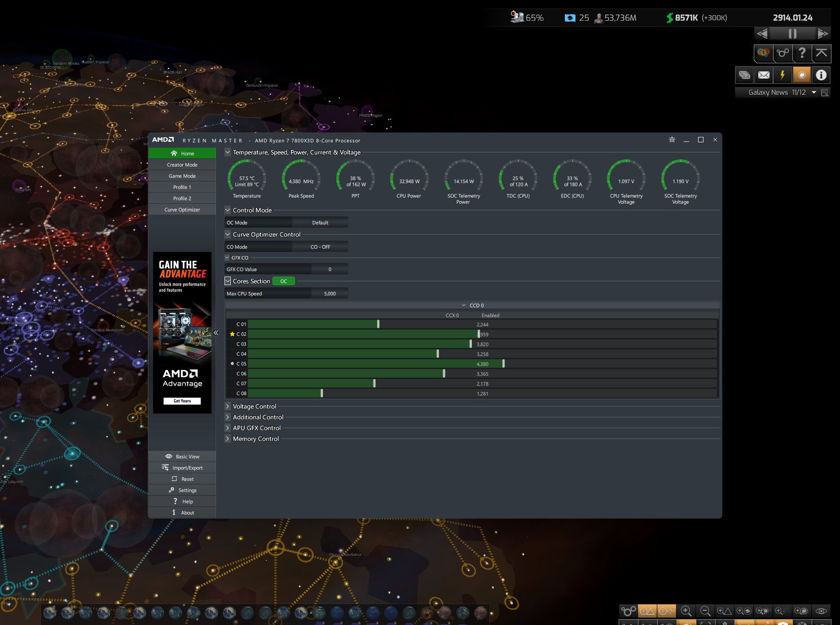
Task: Collapse the CCD 0 core list
Action: (464, 305)
